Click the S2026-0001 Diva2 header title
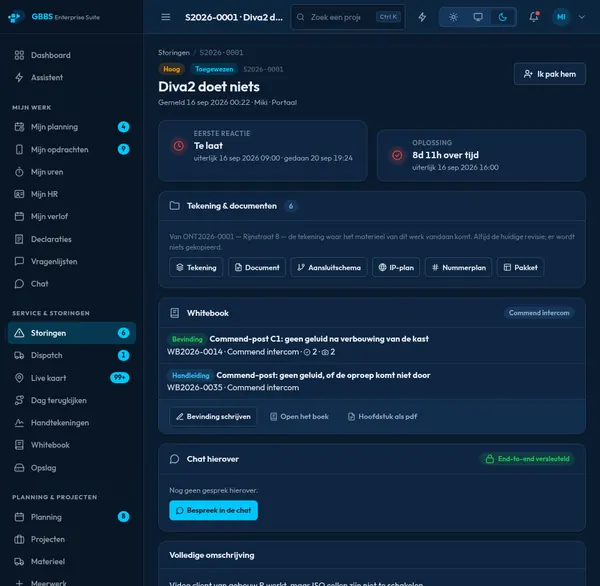The width and height of the screenshot is (600, 586). point(234,17)
